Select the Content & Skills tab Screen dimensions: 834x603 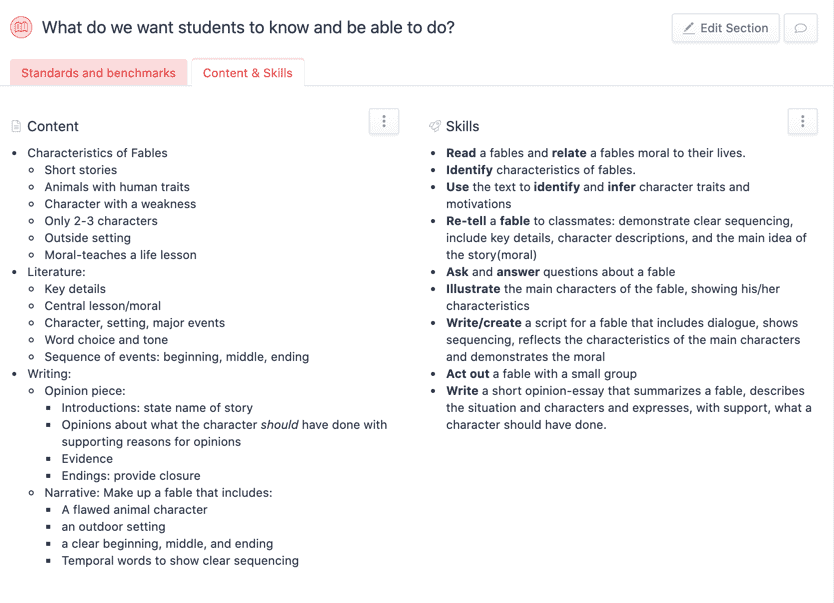(x=248, y=73)
